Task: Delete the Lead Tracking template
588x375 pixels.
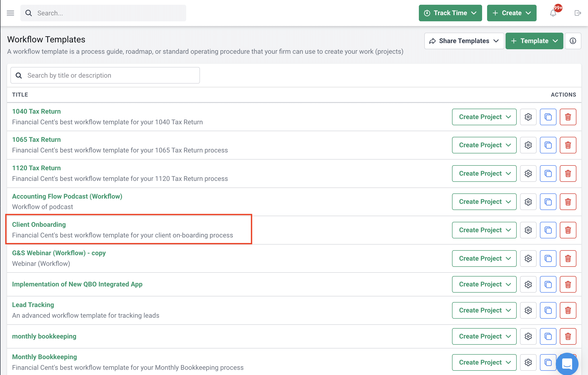Action: coord(568,310)
